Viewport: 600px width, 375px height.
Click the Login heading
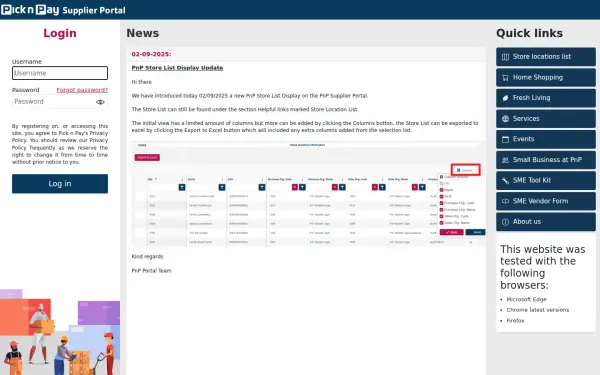60,33
